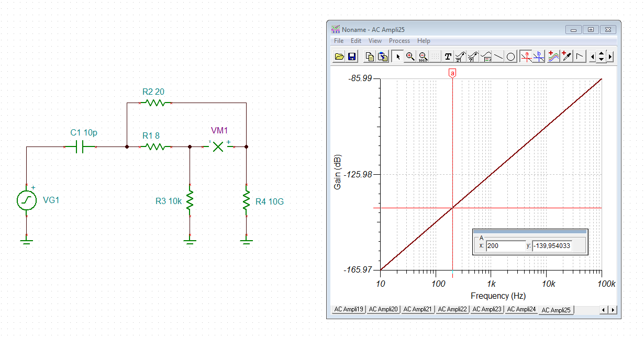Select the pointer tool in the toolbar

pyautogui.click(x=398, y=56)
